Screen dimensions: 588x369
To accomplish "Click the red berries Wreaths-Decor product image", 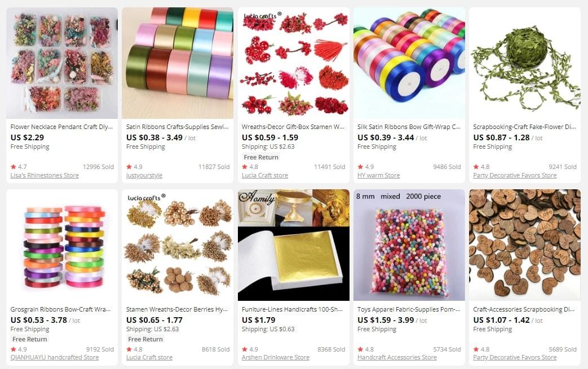I will (x=294, y=63).
